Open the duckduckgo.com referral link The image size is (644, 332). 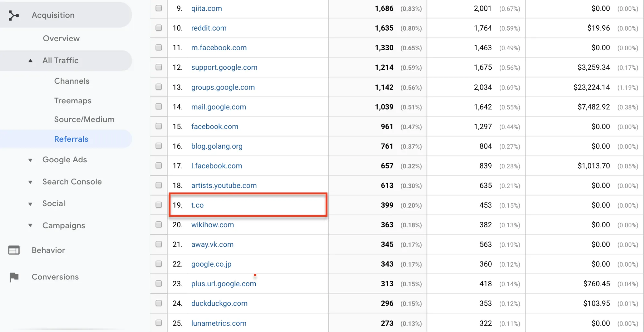(x=219, y=303)
